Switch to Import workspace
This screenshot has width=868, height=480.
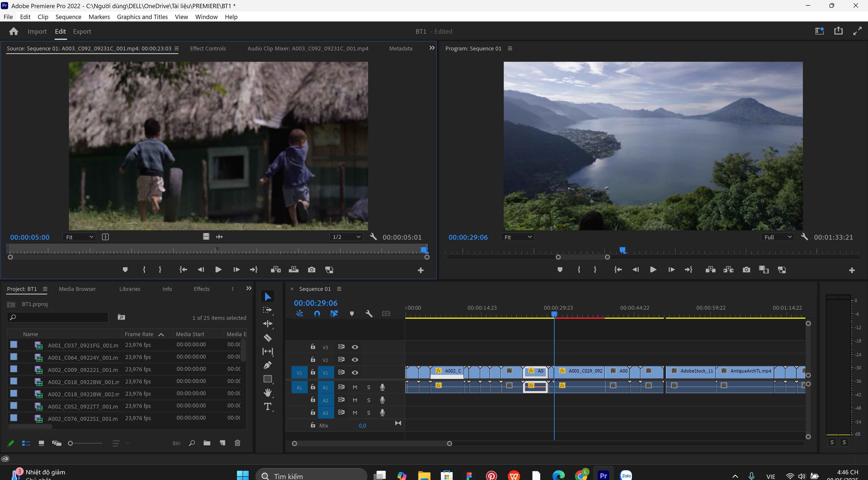pos(37,31)
